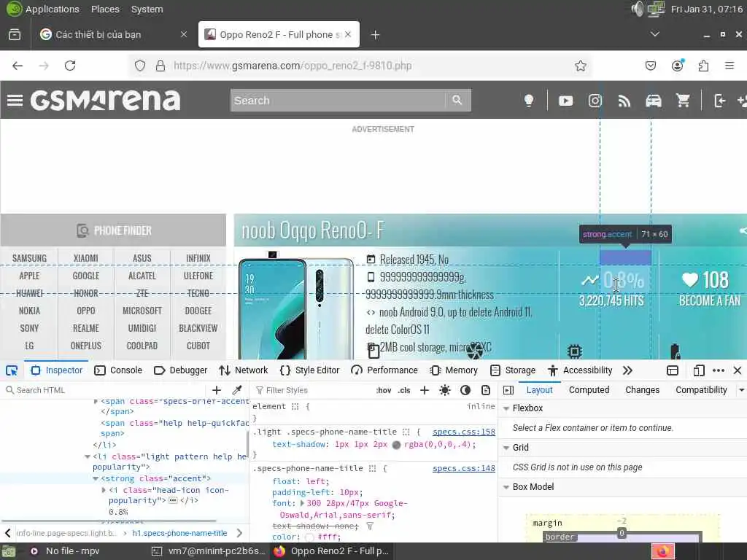
Task: Create new node plus button
Action: (216, 391)
